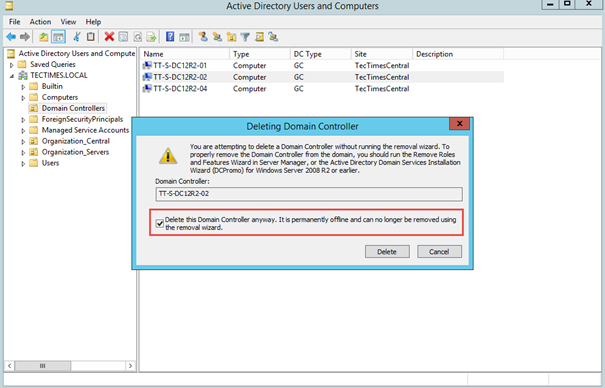This screenshot has width=605, height=388.
Task: Export list with the toolbar icon
Action: 151,37
